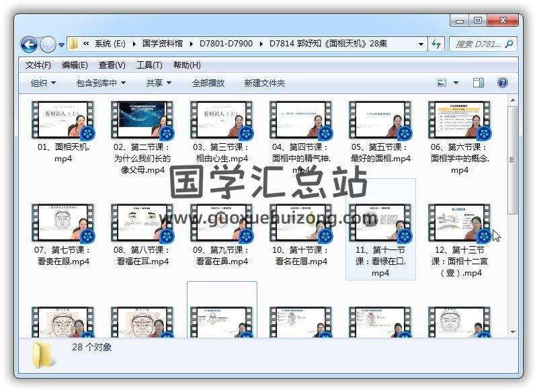Click the folder icon in the details pane
Screen dimensions: 537x392
(43, 356)
